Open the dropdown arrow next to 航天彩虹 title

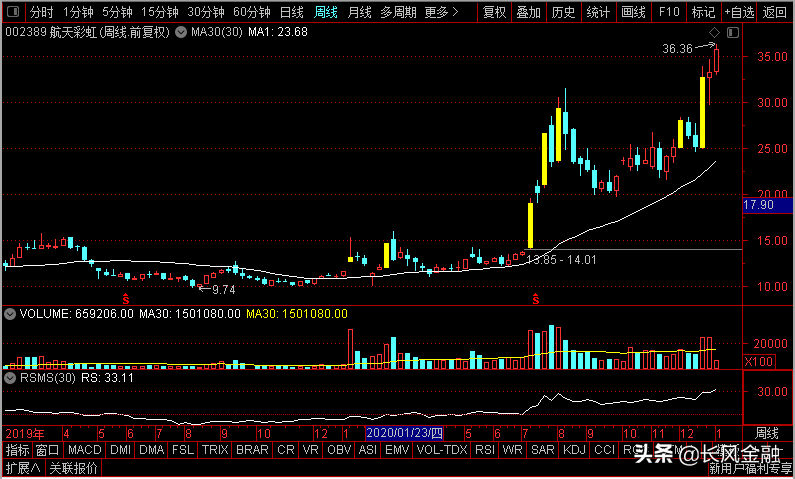(180, 33)
